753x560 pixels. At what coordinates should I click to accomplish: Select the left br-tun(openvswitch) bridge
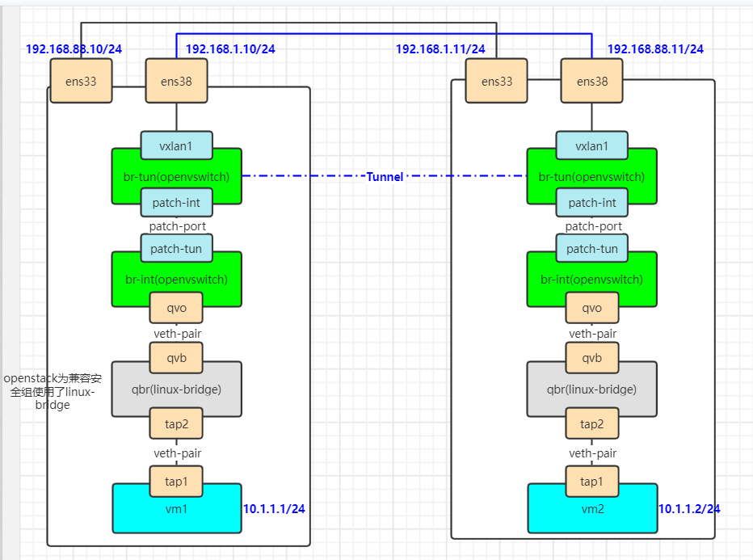(176, 175)
